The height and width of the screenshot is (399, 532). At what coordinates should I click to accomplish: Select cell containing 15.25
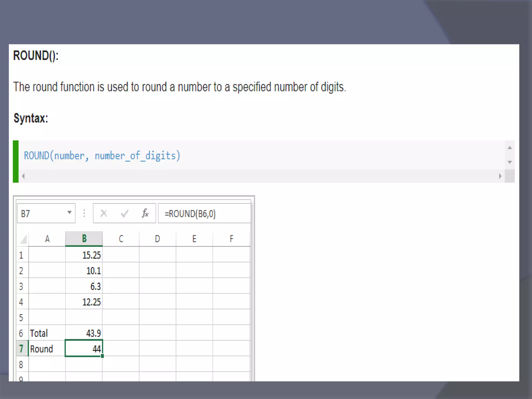click(x=84, y=255)
